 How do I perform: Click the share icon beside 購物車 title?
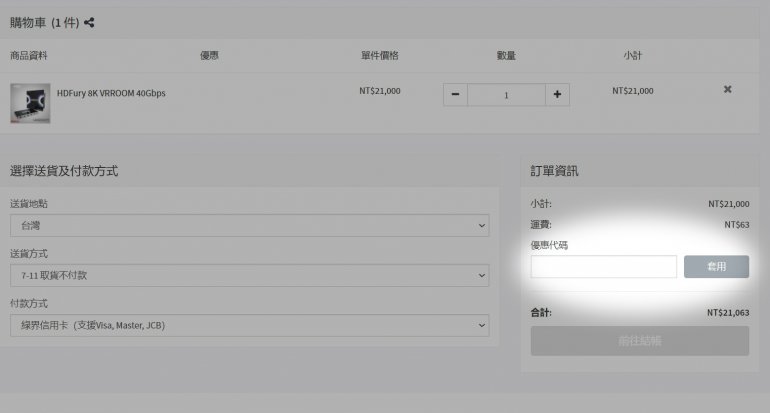point(90,22)
